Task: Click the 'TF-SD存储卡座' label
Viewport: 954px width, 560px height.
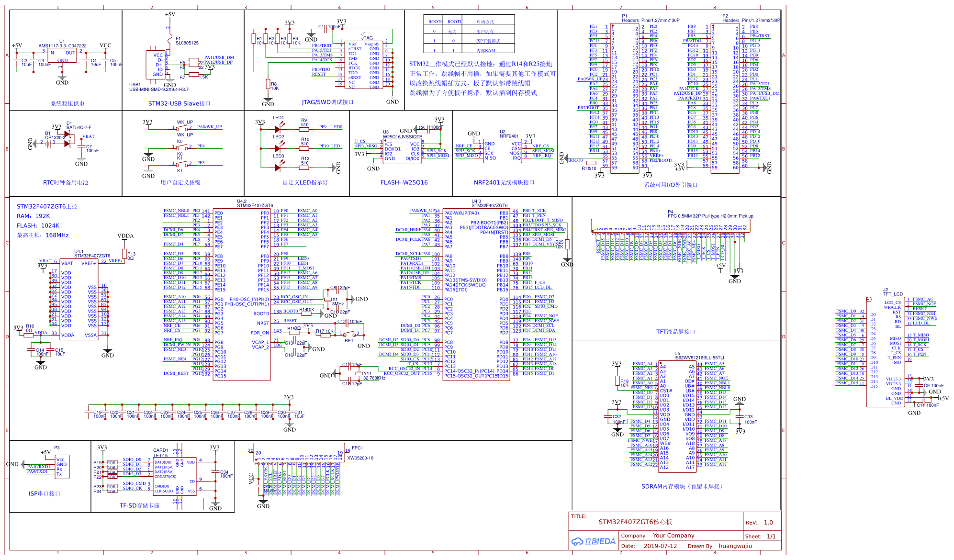Action: pos(139,505)
